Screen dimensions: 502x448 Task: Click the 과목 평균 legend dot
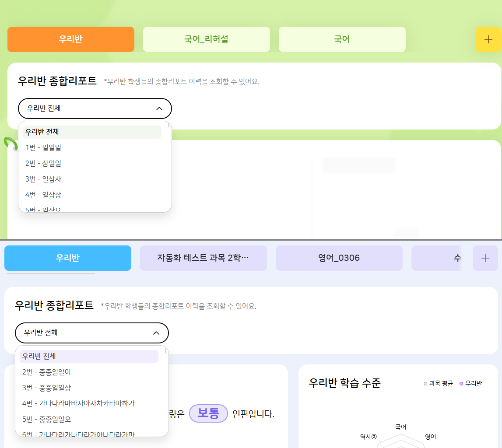click(x=425, y=384)
